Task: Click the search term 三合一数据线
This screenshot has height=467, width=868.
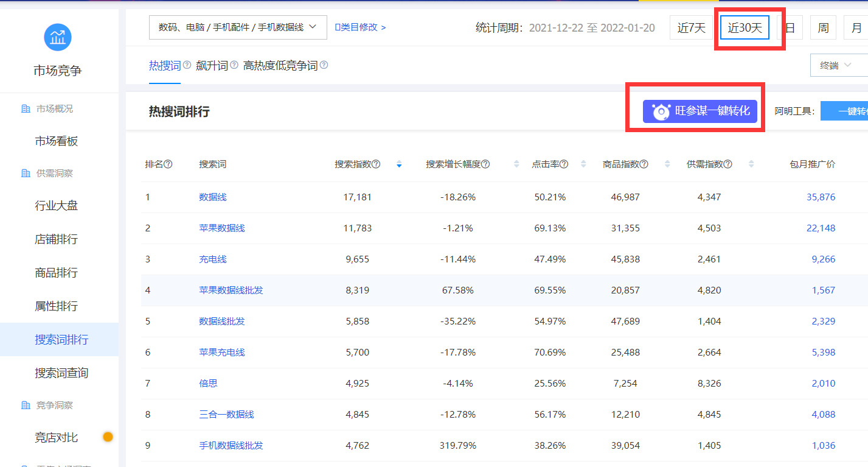Action: pyautogui.click(x=226, y=415)
